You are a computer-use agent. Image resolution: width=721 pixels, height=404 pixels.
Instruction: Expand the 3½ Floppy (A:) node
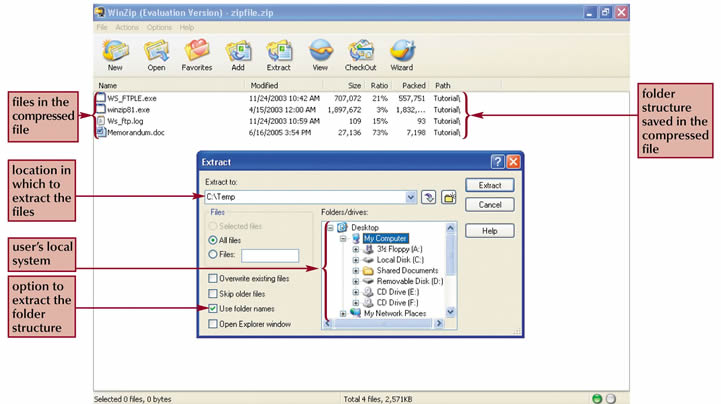[x=355, y=250]
